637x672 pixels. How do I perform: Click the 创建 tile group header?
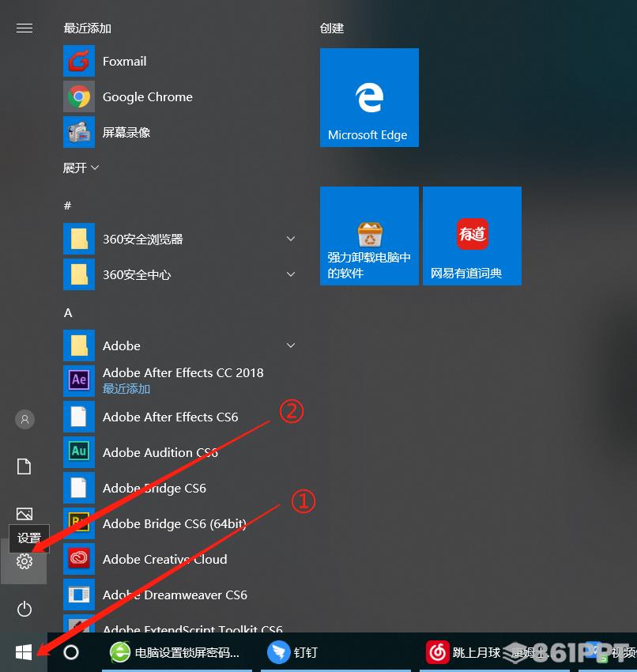pos(332,28)
